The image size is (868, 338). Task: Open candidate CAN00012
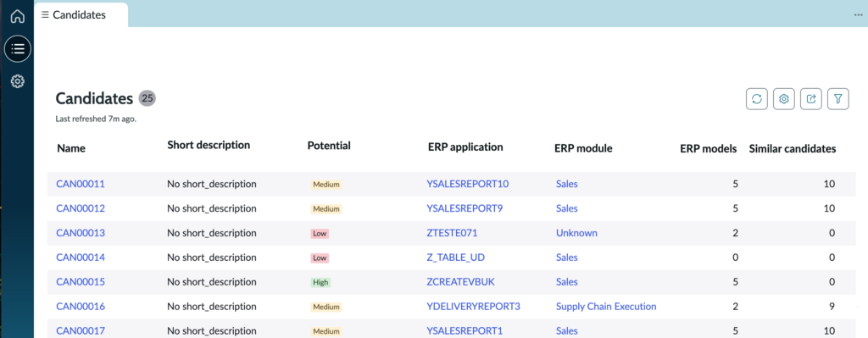pyautogui.click(x=81, y=208)
